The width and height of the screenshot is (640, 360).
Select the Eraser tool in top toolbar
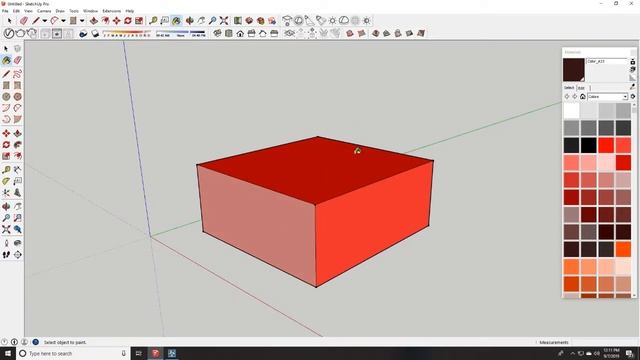(x=24, y=20)
